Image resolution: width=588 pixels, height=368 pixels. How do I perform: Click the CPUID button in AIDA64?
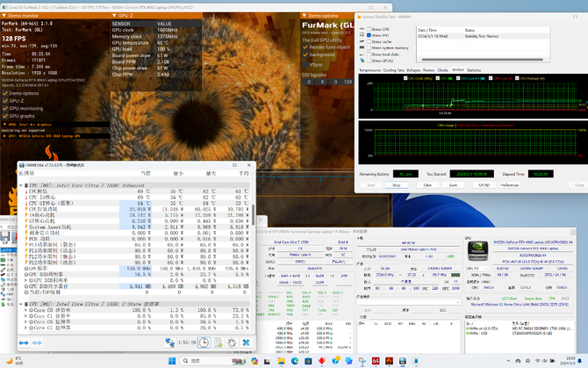[x=484, y=185]
